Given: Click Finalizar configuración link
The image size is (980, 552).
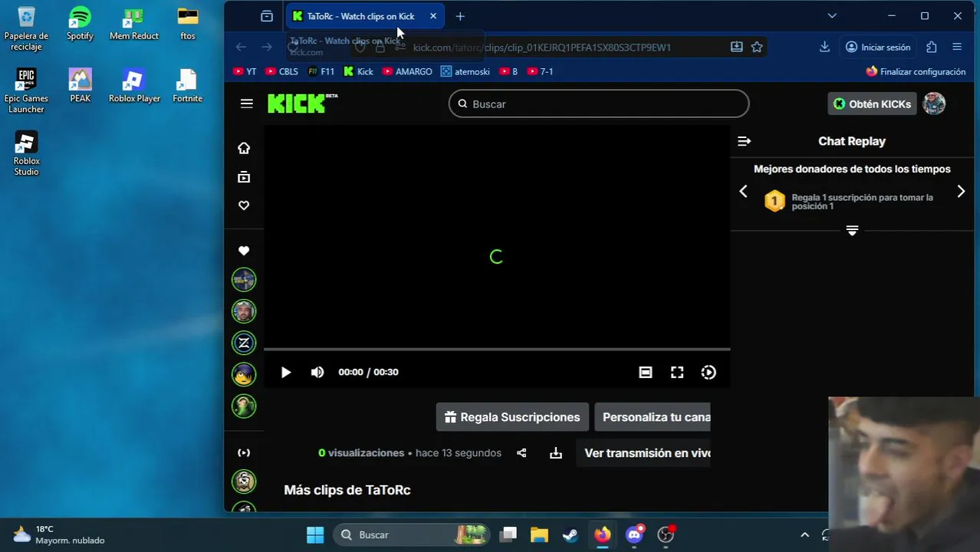Looking at the screenshot, I should pos(916,71).
